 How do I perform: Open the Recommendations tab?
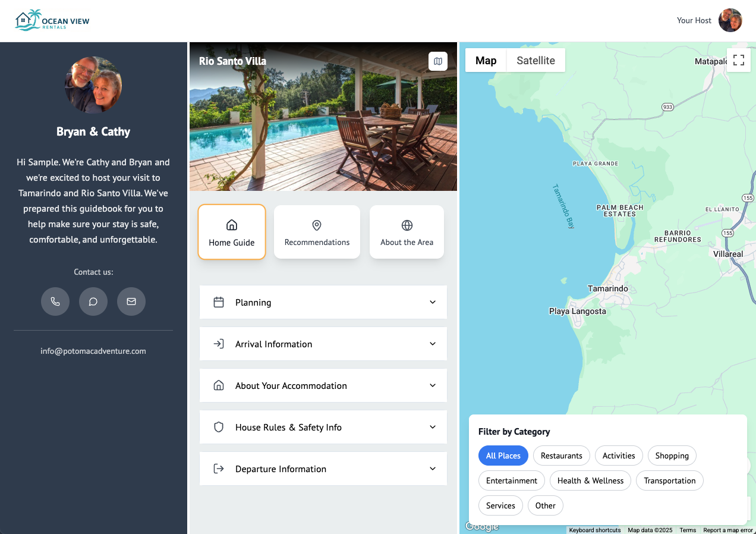[x=317, y=232]
